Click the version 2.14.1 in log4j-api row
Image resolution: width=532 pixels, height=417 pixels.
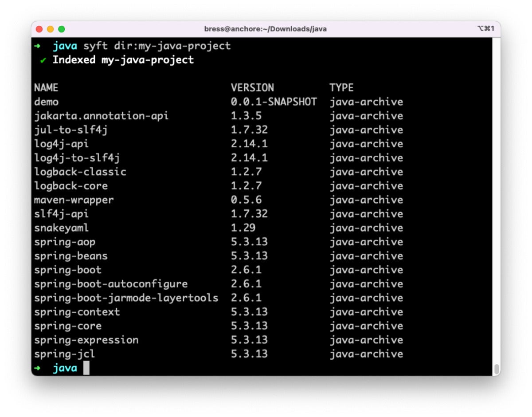coord(249,144)
